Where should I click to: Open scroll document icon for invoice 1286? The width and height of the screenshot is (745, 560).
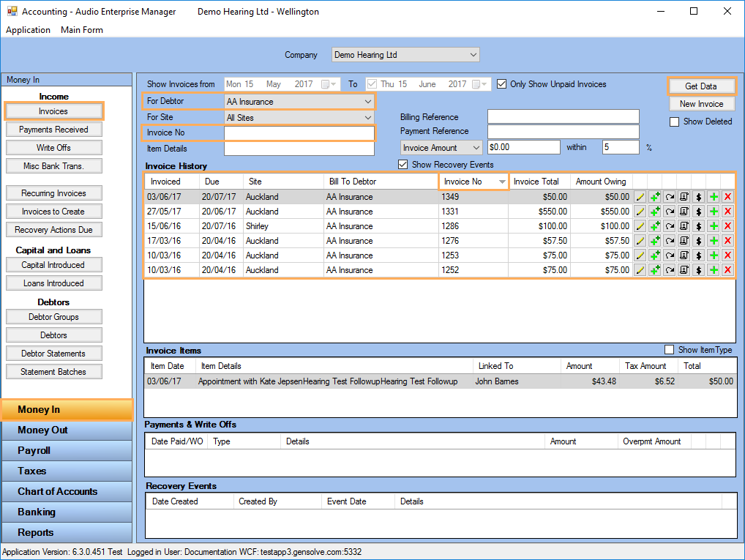point(684,226)
